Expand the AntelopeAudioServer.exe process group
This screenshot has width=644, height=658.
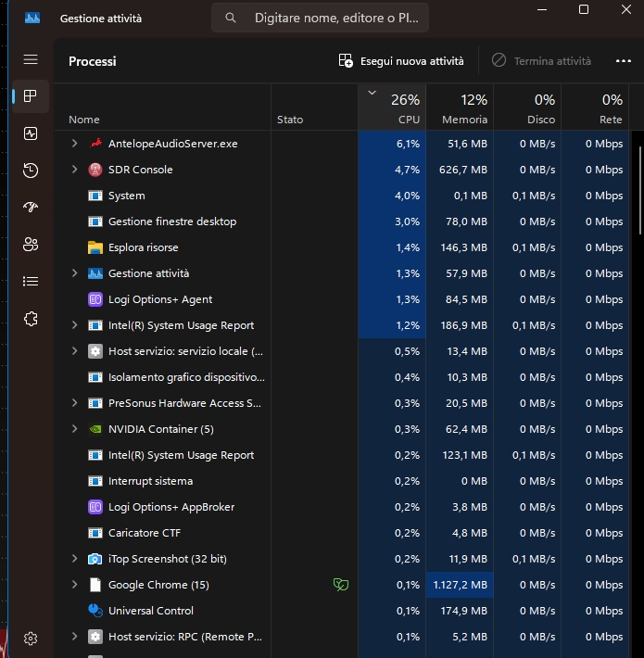pyautogui.click(x=75, y=144)
